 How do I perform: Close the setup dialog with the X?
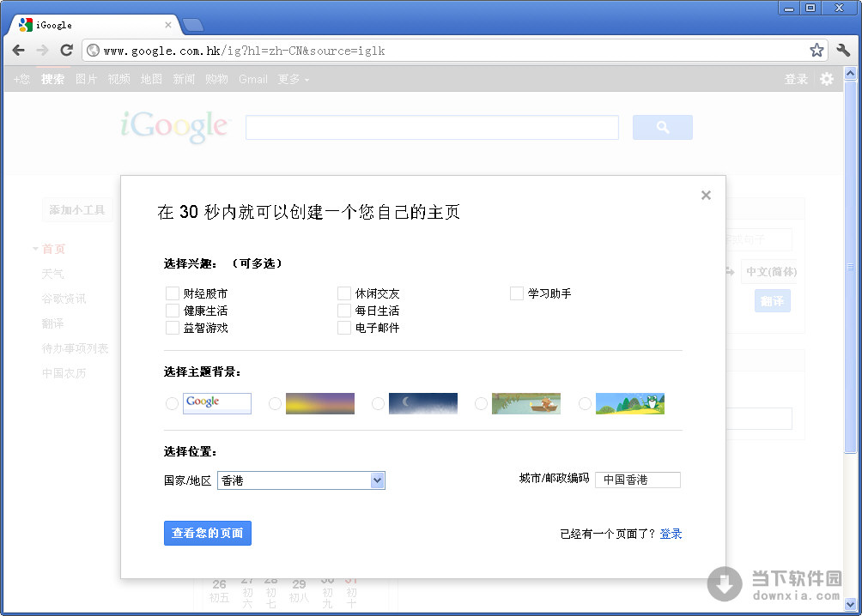(707, 195)
